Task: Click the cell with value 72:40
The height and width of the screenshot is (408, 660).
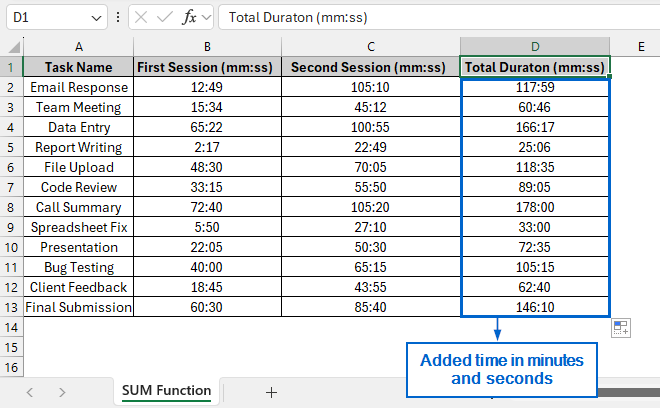Action: 207,207
